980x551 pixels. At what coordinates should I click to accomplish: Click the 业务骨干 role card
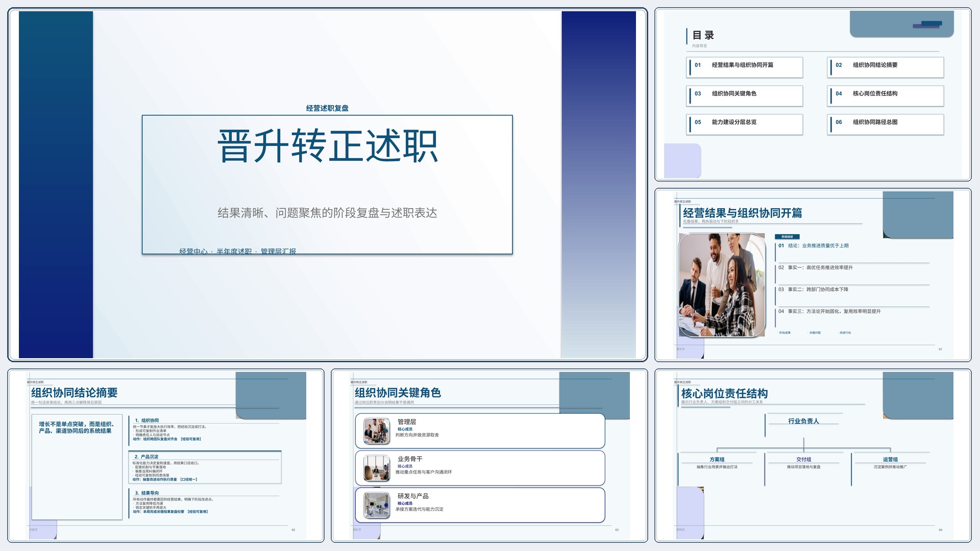pyautogui.click(x=480, y=468)
